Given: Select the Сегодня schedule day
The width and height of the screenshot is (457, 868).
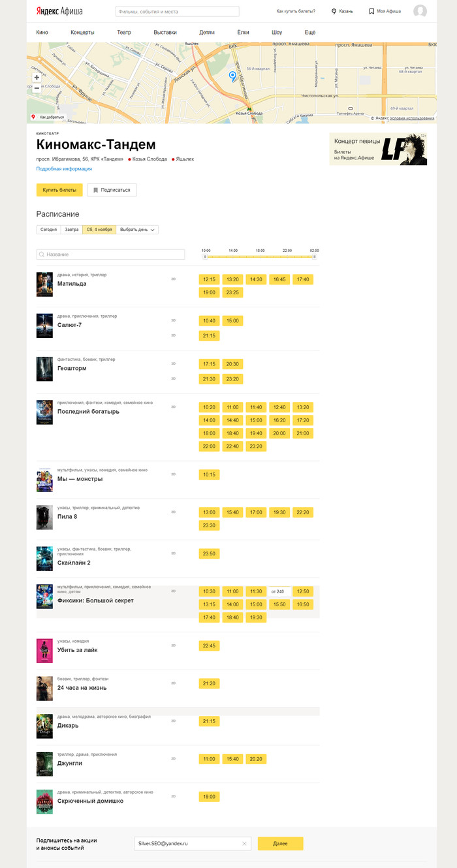Looking at the screenshot, I should point(48,230).
